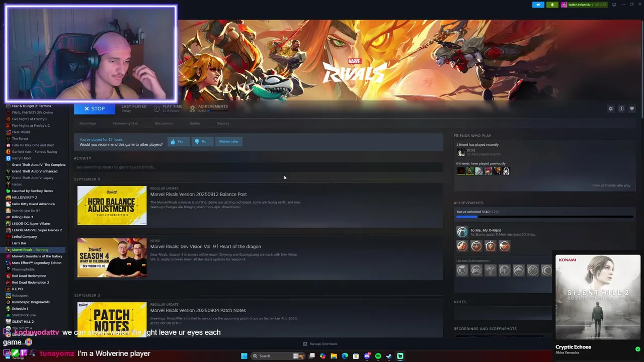Open Manage Downloads at bottom
Image resolution: width=644 pixels, height=362 pixels.
[320, 344]
